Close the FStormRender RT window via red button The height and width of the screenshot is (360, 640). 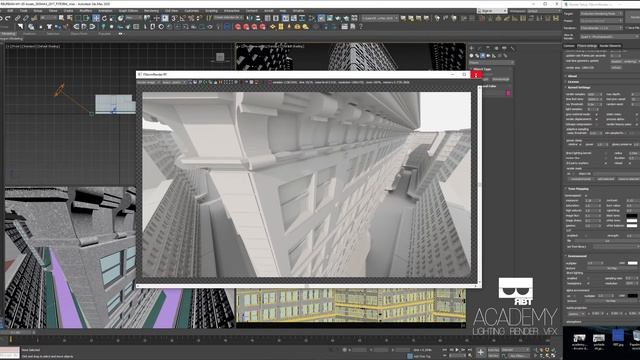476,75
